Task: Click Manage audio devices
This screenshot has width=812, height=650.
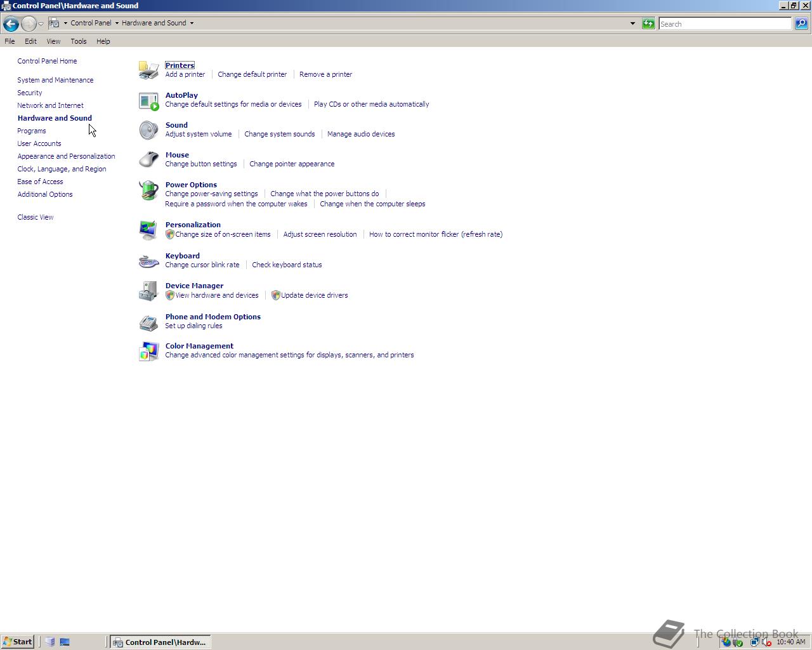Action: click(361, 134)
